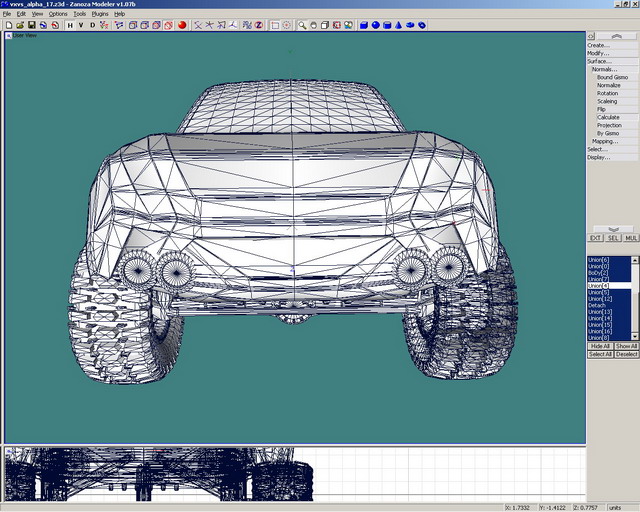Screen dimensions: 640x512
Task: Click the V axis lock icon
Action: (81, 25)
